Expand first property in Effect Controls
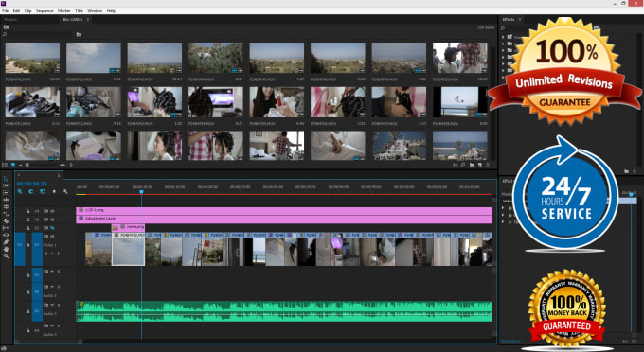 point(503,208)
